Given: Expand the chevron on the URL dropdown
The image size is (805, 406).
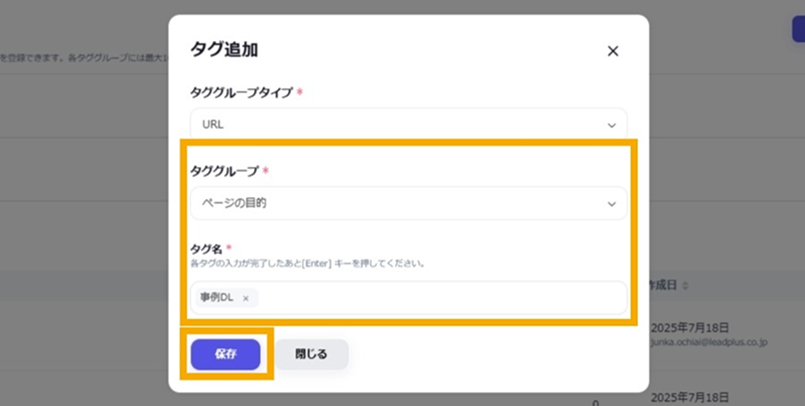Looking at the screenshot, I should click(612, 125).
